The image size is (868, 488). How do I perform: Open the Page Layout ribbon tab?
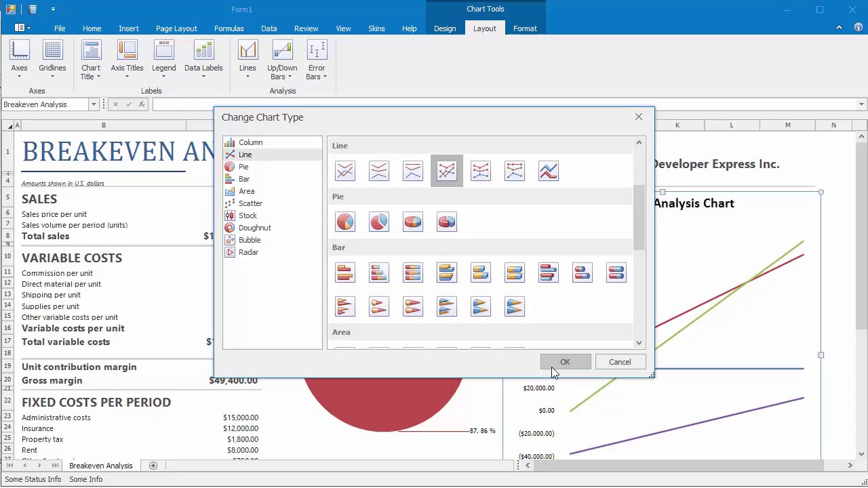click(176, 28)
